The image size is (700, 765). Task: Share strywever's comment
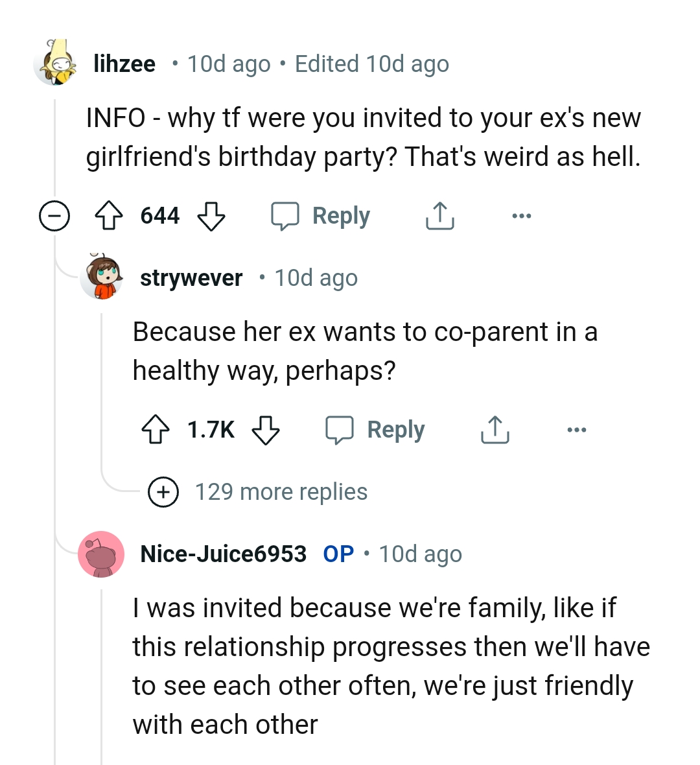pyautogui.click(x=495, y=429)
